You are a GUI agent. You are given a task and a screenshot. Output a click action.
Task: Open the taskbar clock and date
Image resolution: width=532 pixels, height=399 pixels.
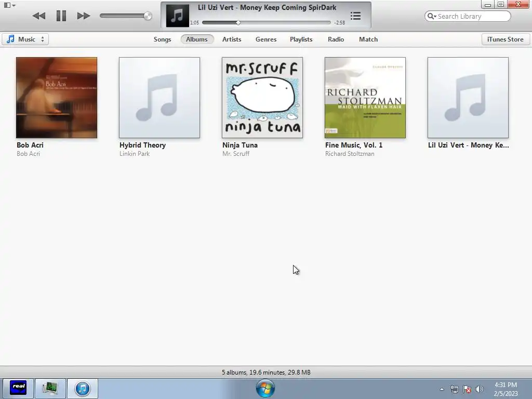click(506, 389)
